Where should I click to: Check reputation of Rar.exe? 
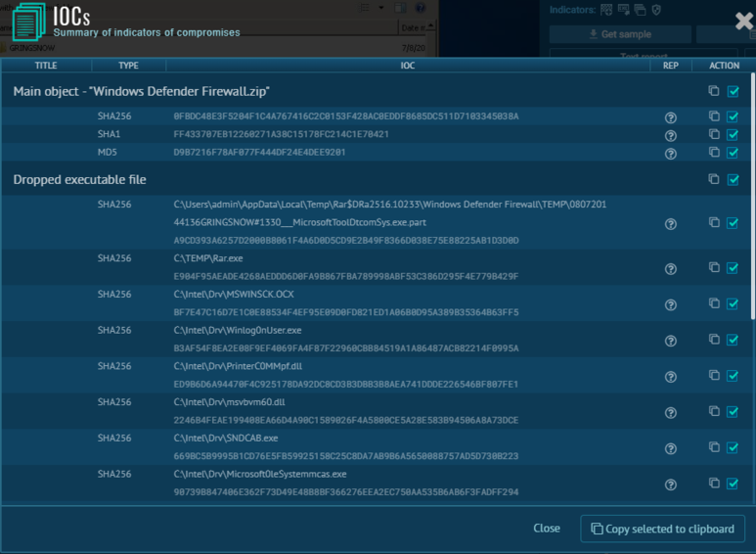point(670,269)
